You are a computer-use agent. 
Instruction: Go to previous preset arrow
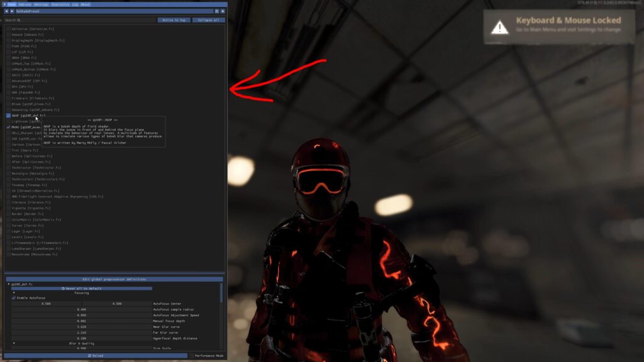(x=6, y=11)
